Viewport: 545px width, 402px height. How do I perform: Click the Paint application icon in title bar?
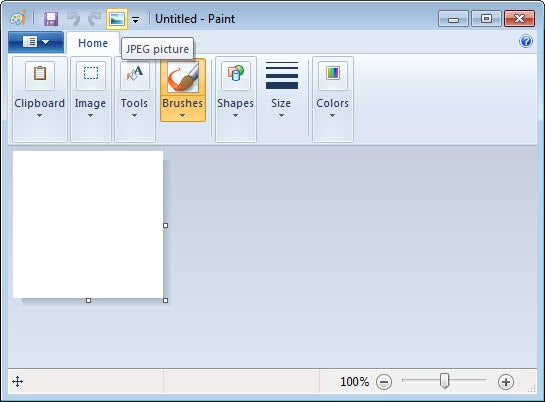point(18,18)
